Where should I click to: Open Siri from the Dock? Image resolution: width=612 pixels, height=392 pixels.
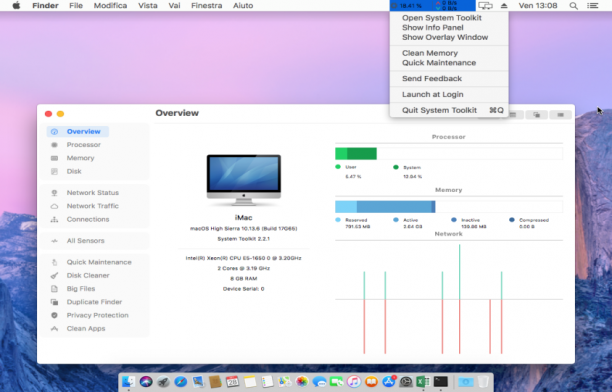146,381
